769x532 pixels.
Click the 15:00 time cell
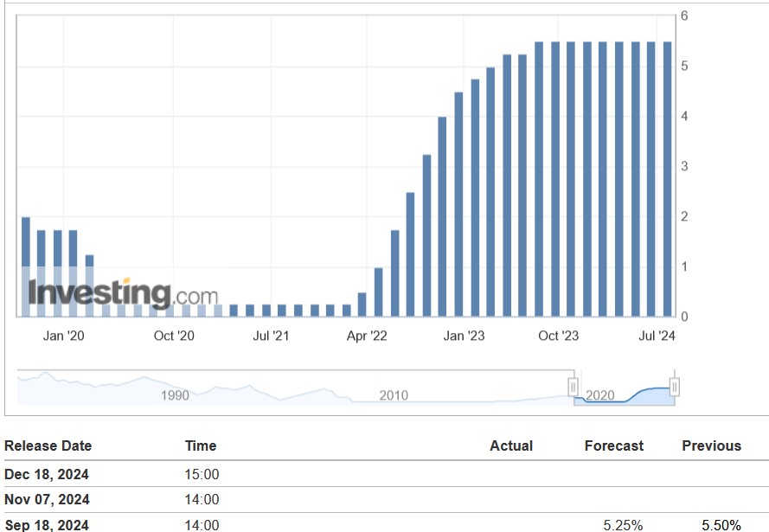(x=202, y=474)
